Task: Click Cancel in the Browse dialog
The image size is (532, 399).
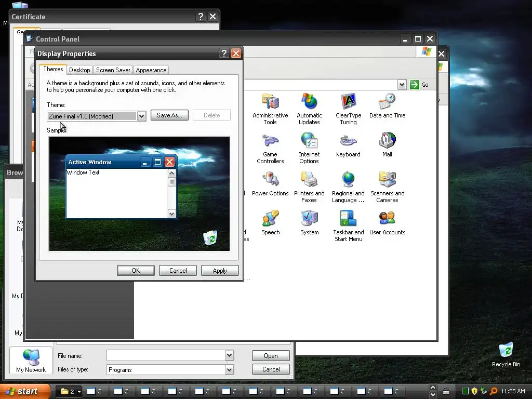Action: click(271, 369)
